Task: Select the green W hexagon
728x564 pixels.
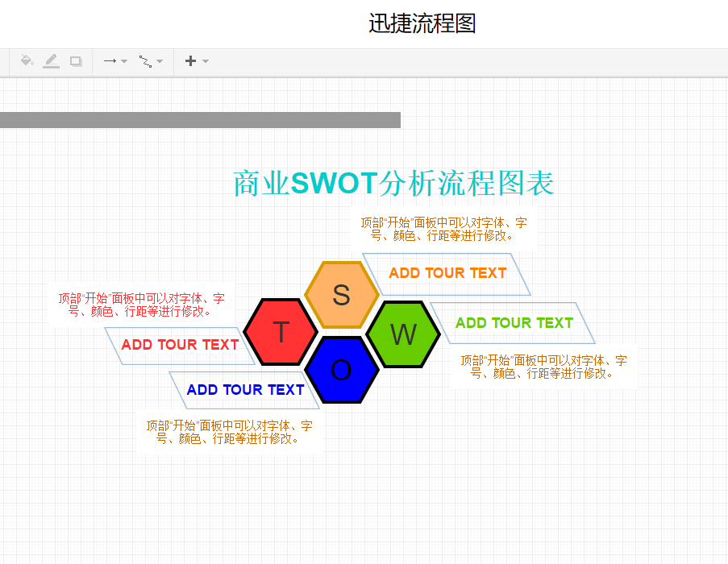Action: coord(403,334)
